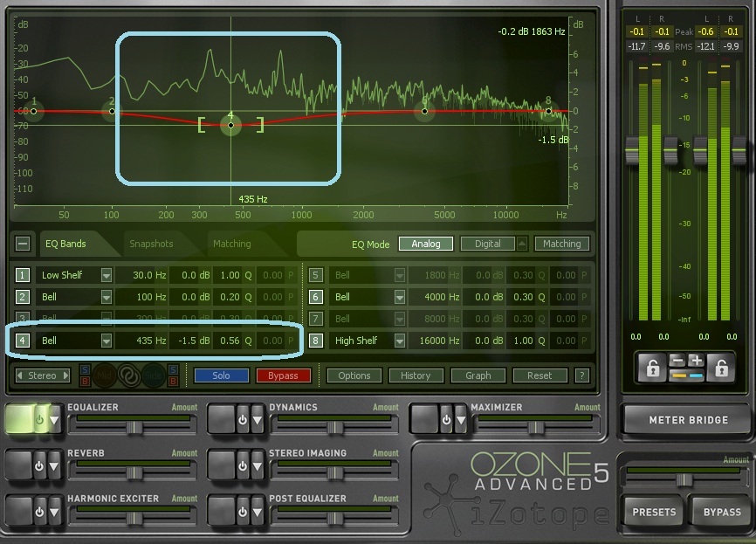Toggle EQ band 6 enable button
Image resolution: width=756 pixels, height=544 pixels.
tap(315, 297)
